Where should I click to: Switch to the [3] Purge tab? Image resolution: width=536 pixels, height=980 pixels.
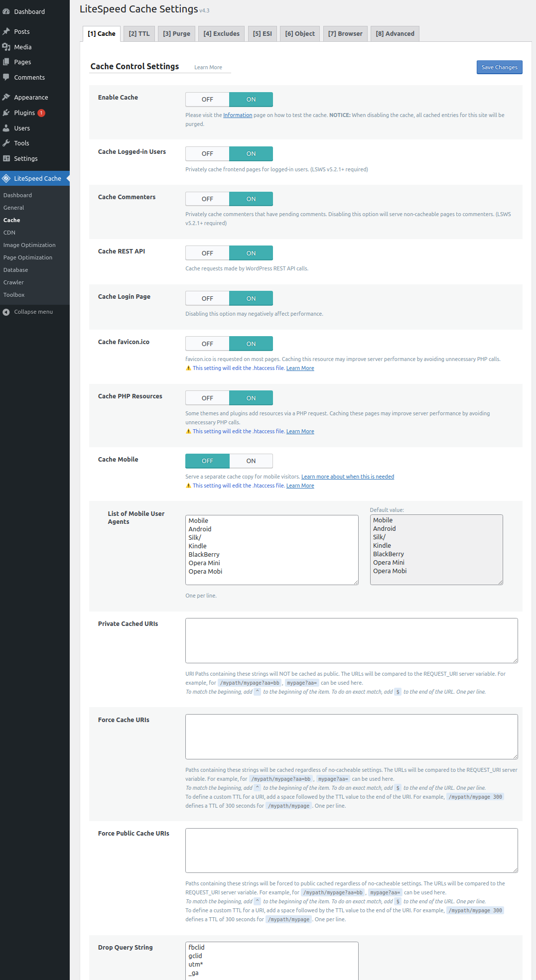click(176, 34)
